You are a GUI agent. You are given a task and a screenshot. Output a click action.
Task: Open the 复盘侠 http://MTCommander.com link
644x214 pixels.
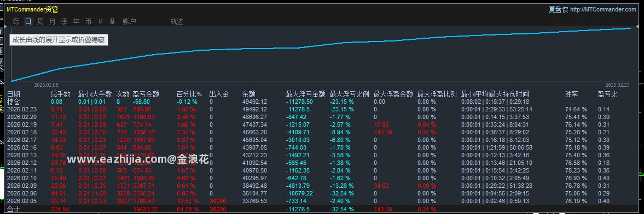tap(592, 9)
